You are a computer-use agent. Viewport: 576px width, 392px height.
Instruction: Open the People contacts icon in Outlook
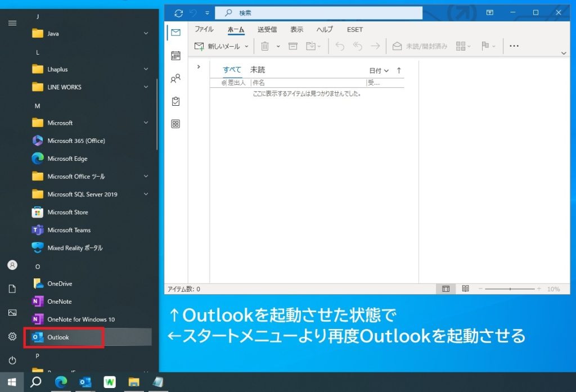tap(175, 78)
